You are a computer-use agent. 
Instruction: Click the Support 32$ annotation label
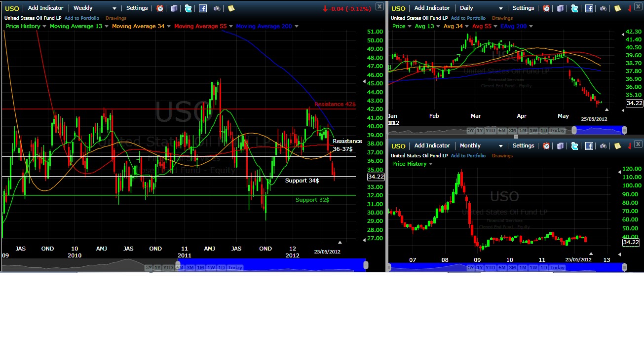coord(312,200)
